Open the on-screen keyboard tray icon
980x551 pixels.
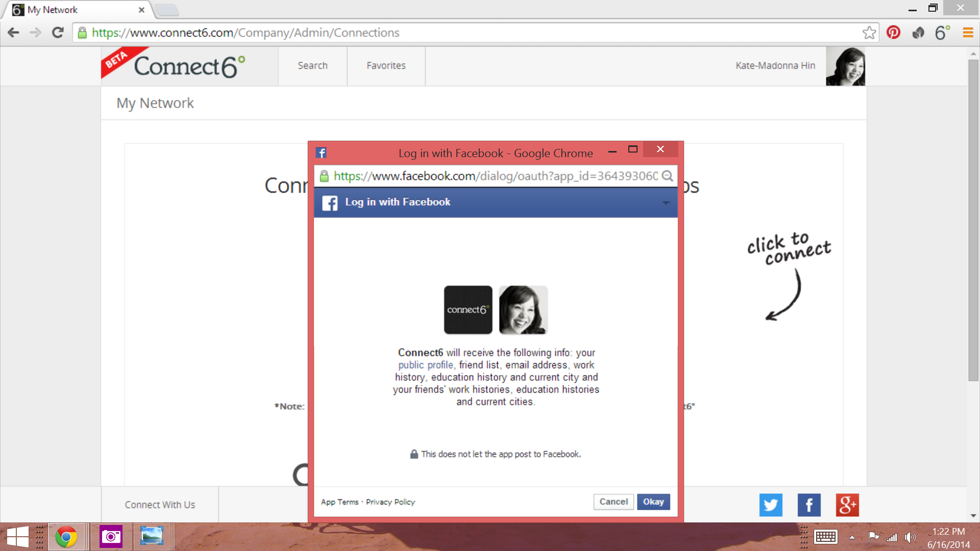pos(825,537)
